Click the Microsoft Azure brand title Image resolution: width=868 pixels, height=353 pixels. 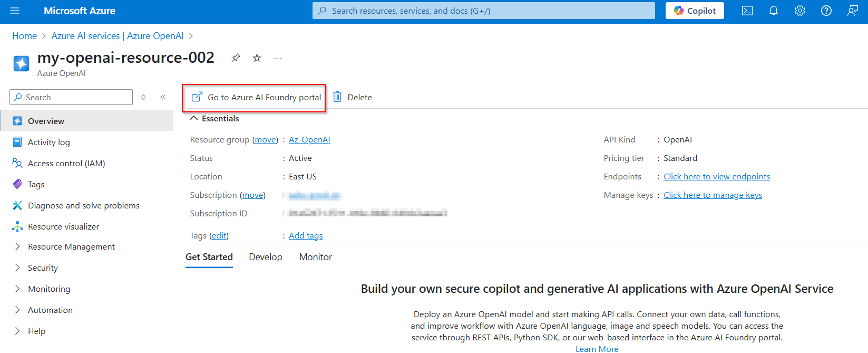pyautogui.click(x=80, y=11)
